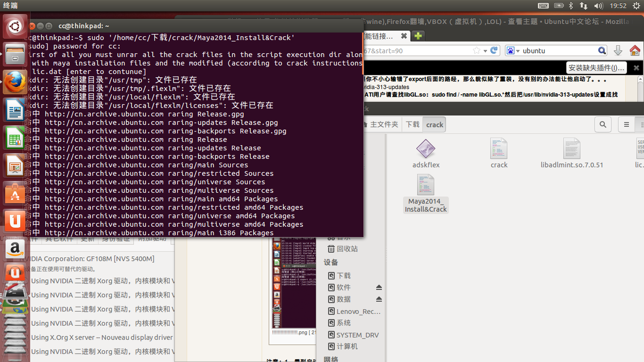Select the crack file icon in Files
The width and height of the screenshot is (644, 362).
click(x=499, y=154)
